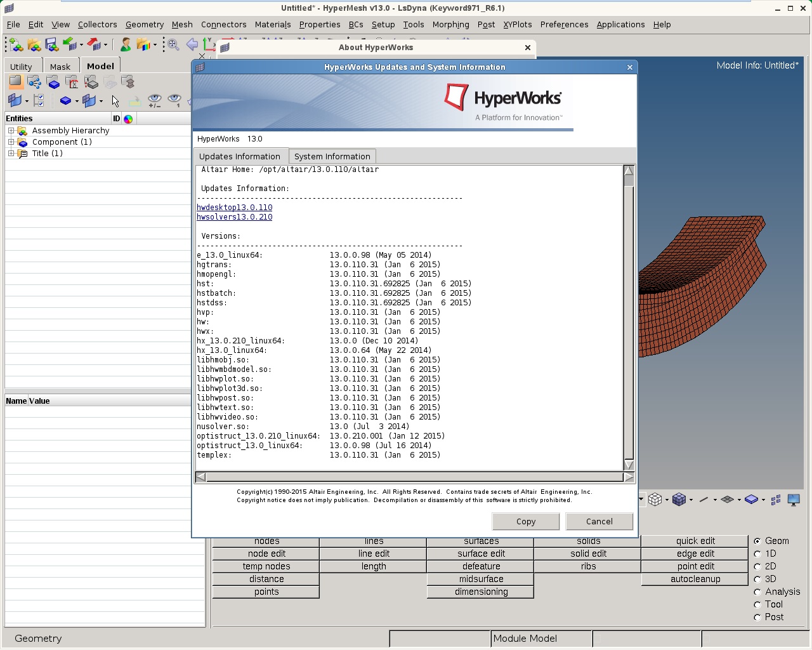
Task: Click the color wheel column header
Action: tap(128, 119)
